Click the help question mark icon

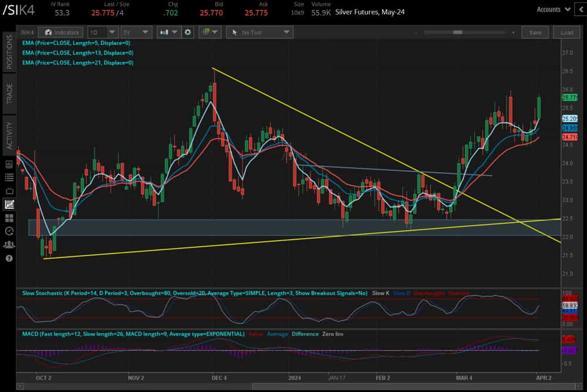[x=9, y=258]
